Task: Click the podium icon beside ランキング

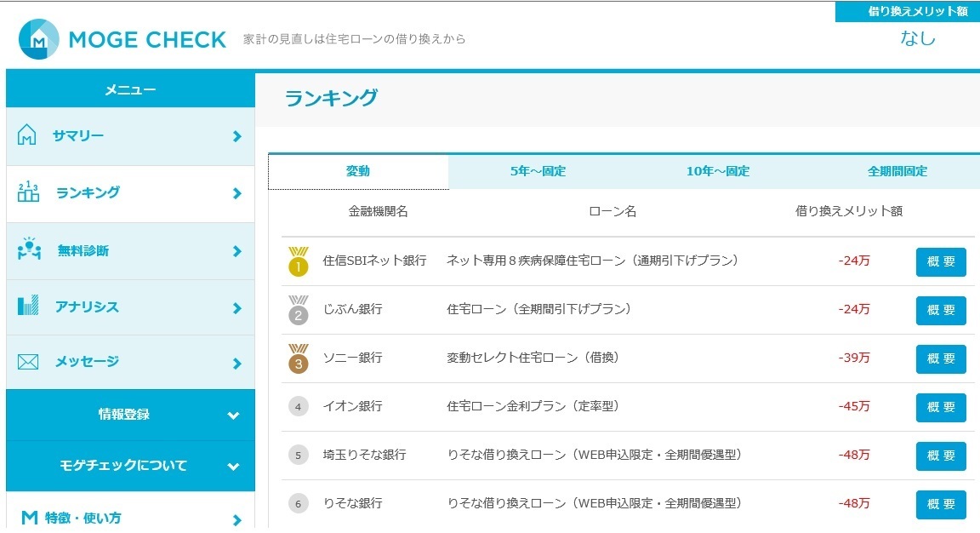Action: pyautogui.click(x=28, y=192)
